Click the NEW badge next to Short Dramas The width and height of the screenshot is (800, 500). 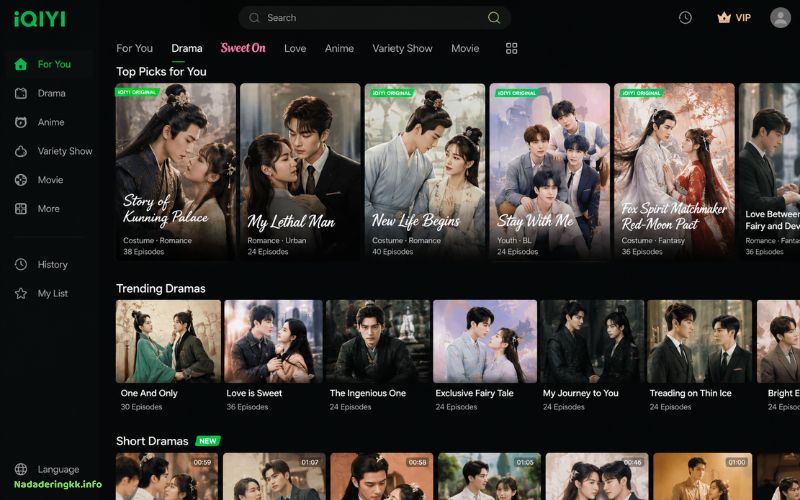(208, 441)
